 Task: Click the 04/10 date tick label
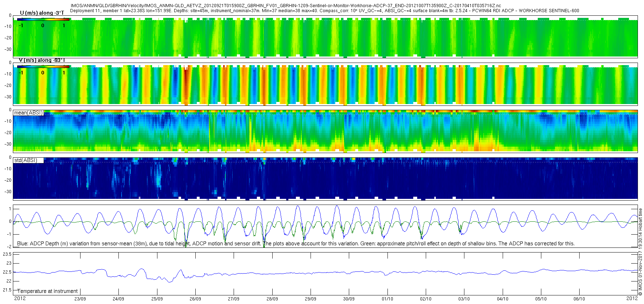coord(503,299)
